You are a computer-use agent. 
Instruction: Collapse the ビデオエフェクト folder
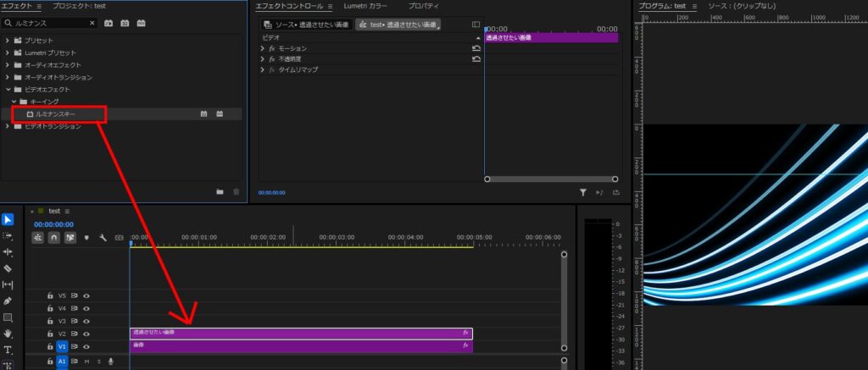[8, 89]
